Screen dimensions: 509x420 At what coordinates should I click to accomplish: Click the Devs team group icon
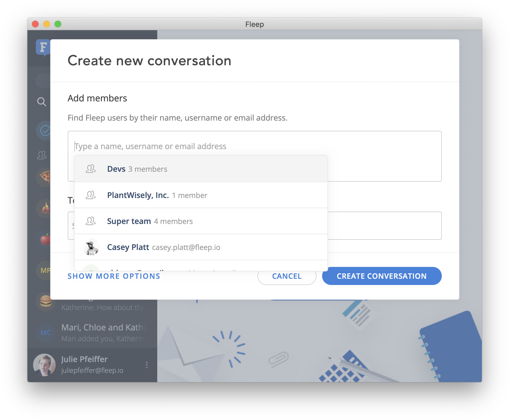[x=91, y=169]
